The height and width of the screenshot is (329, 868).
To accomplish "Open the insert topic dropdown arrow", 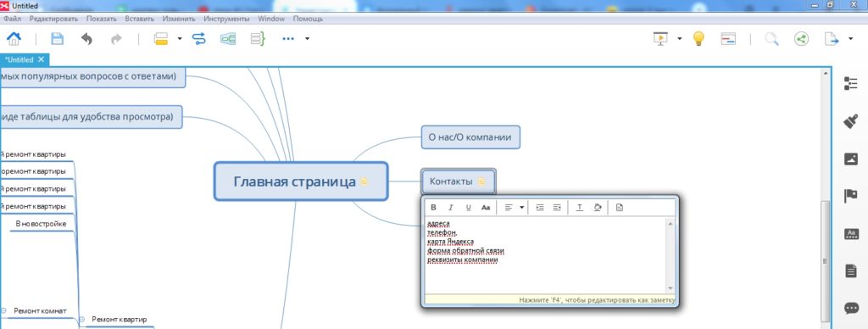I will (180, 39).
